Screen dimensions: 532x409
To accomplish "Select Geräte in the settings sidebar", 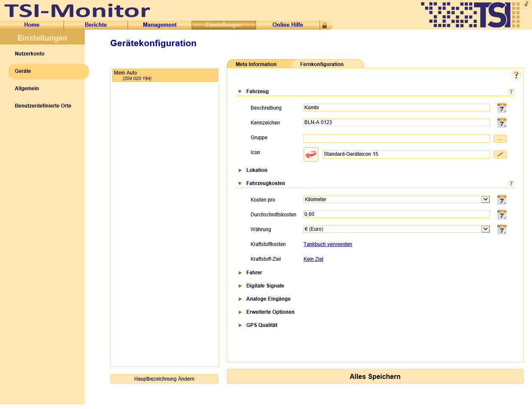I will (49, 71).
